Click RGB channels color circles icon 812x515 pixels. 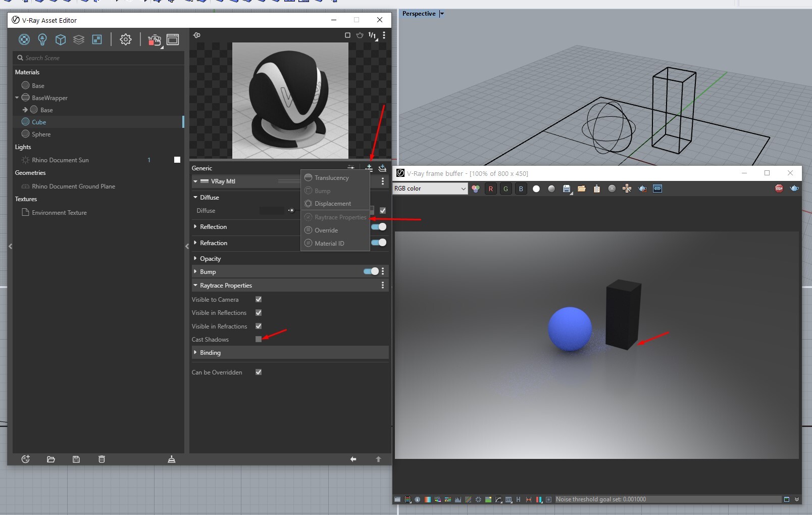point(476,189)
